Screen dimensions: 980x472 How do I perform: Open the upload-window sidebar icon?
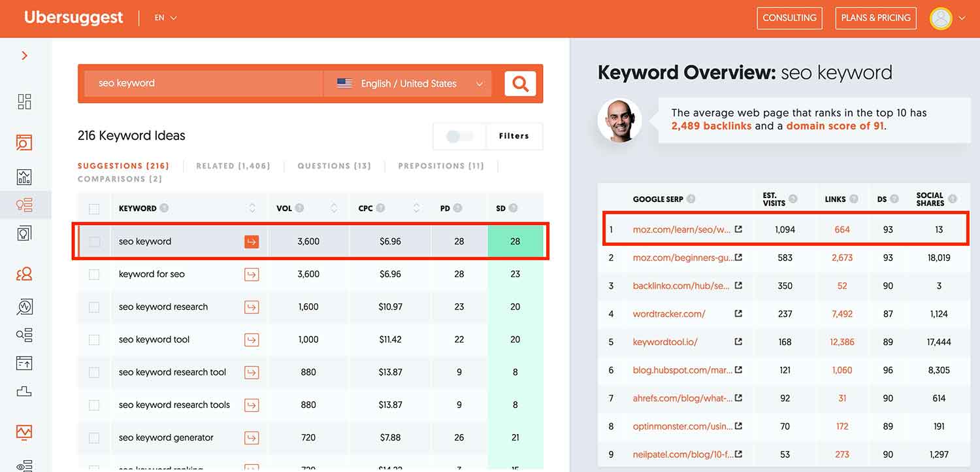tap(25, 363)
